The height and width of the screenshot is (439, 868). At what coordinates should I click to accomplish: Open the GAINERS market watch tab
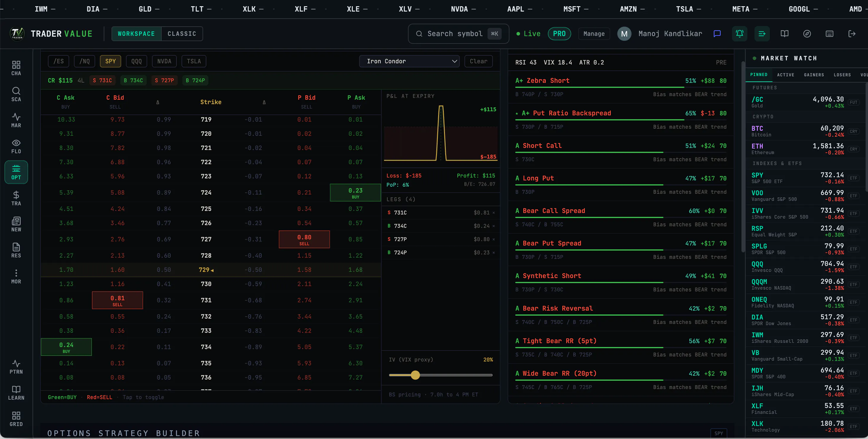pyautogui.click(x=814, y=75)
